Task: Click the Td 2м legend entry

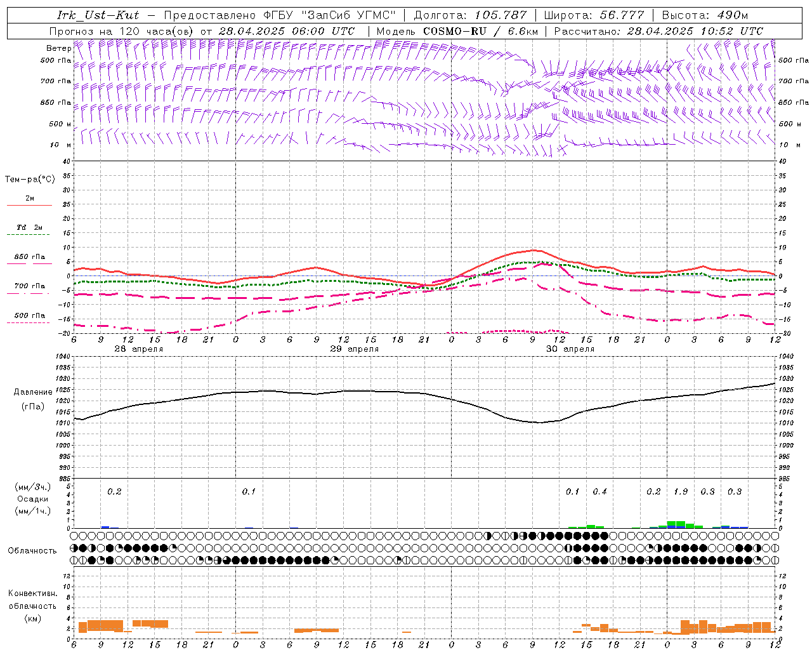Action: click(x=30, y=227)
